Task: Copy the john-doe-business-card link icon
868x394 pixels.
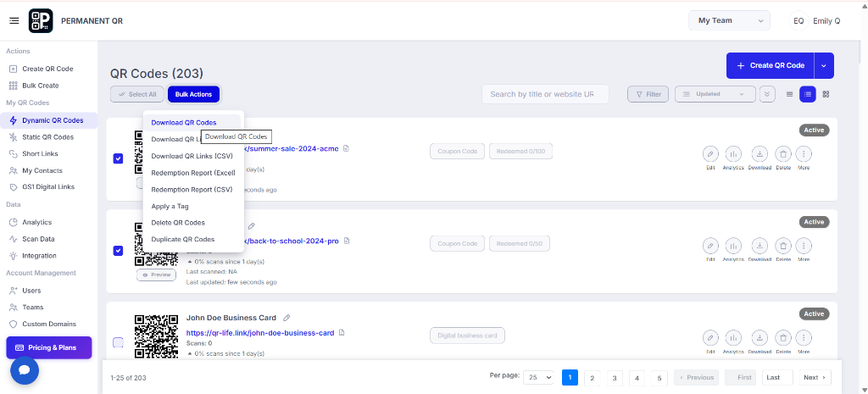Action: coord(342,333)
